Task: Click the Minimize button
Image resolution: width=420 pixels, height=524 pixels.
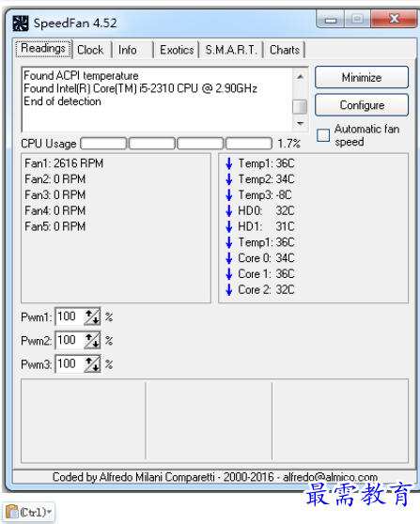Action: (362, 78)
